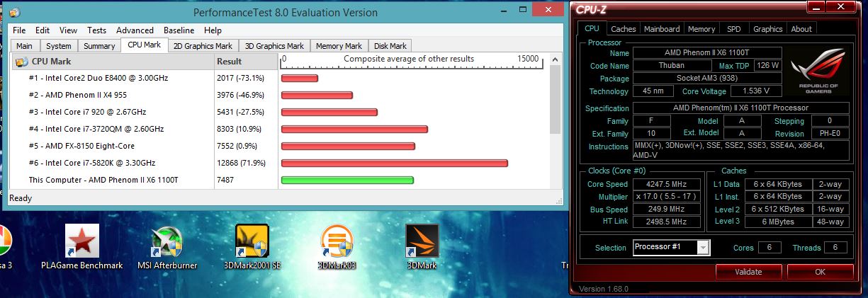Open CPU-Z Caches tab

coord(624,29)
